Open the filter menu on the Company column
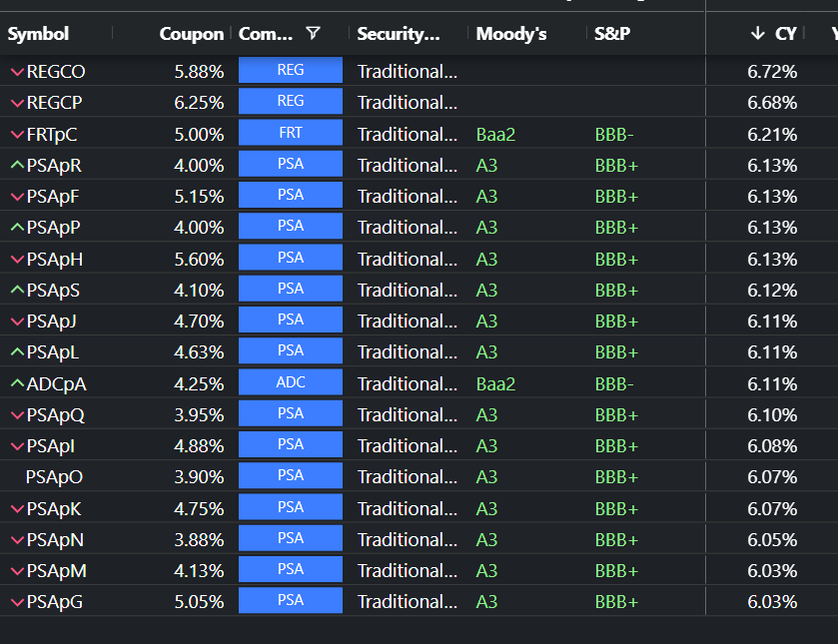This screenshot has width=838, height=644. tap(313, 33)
